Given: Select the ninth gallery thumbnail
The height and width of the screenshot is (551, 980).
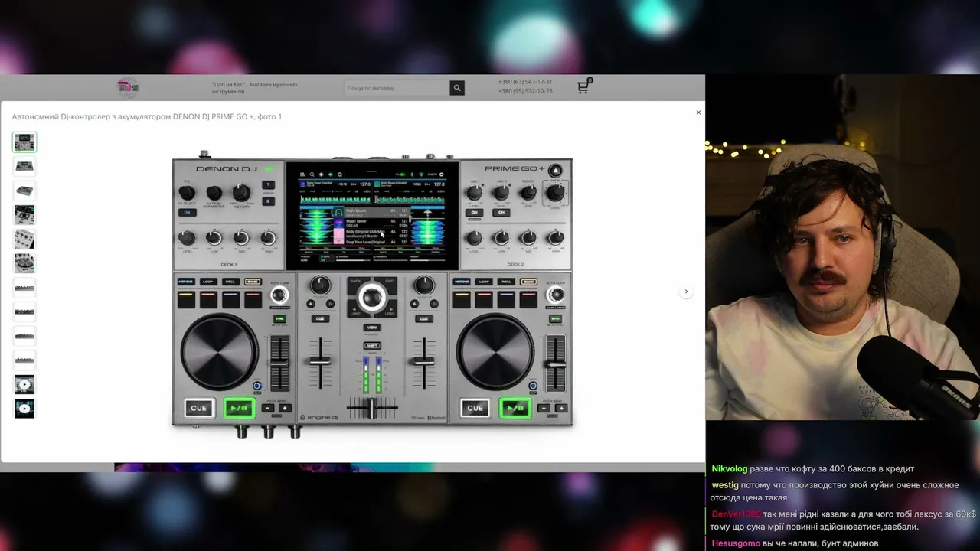Looking at the screenshot, I should click(x=24, y=336).
